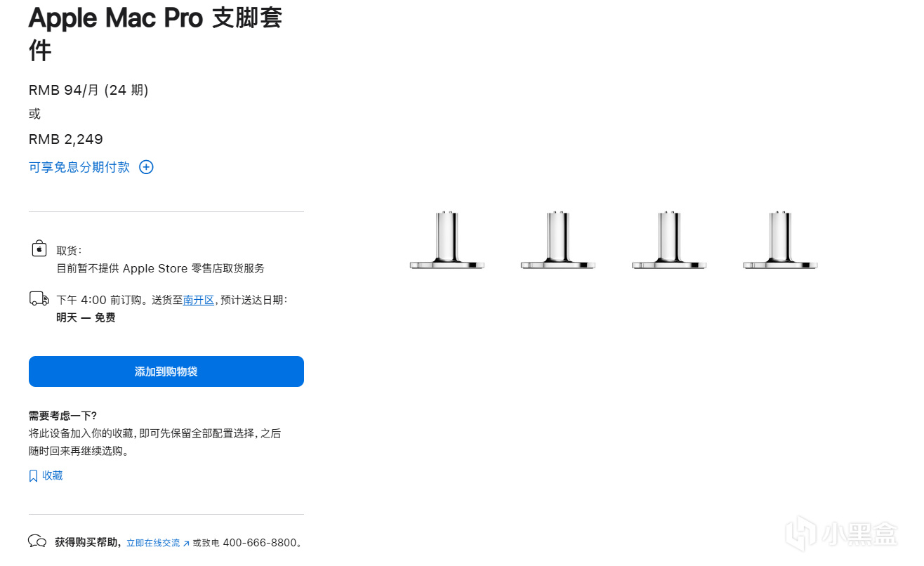924x566 pixels.
Task: Select the first Mac Pro foot image
Action: [x=447, y=240]
